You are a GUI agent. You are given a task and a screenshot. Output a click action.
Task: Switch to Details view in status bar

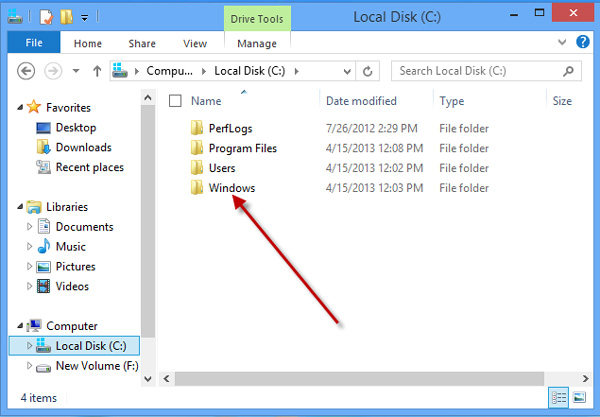(559, 398)
